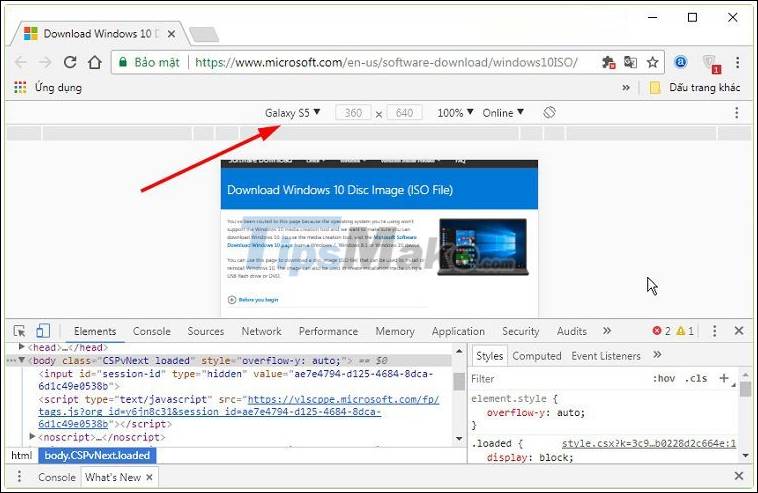Image resolution: width=758 pixels, height=493 pixels.
Task: Open the Computed sidebar tab
Action: [537, 356]
